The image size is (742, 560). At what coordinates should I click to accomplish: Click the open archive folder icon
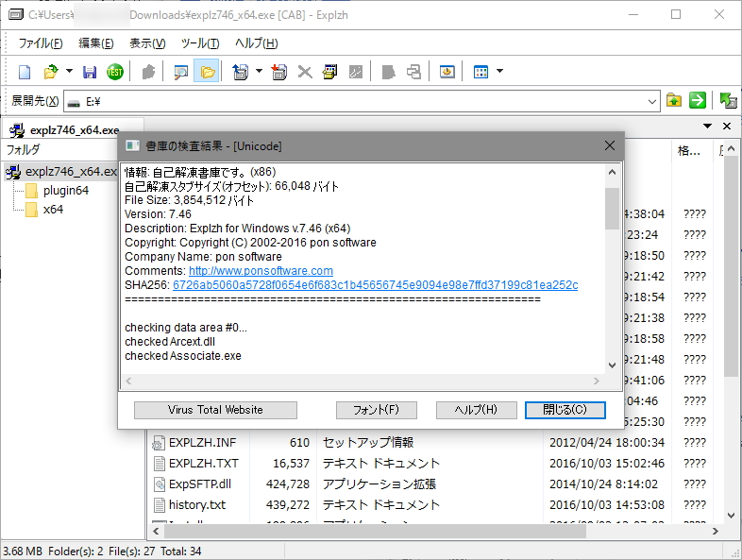click(50, 72)
